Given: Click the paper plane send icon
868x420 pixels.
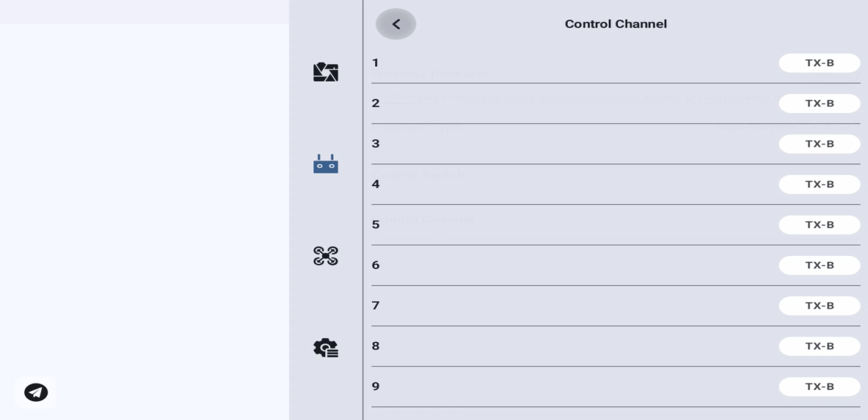Looking at the screenshot, I should [36, 392].
